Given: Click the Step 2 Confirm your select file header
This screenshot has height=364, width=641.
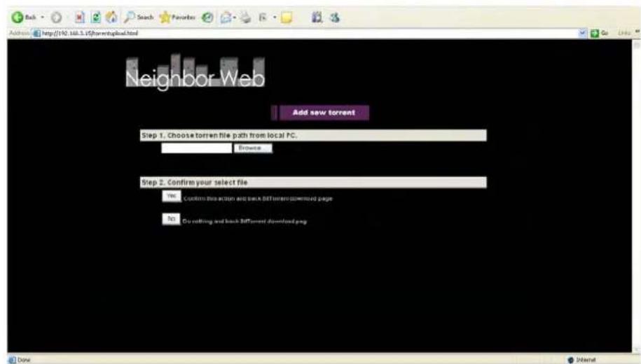Looking at the screenshot, I should click(x=313, y=182).
